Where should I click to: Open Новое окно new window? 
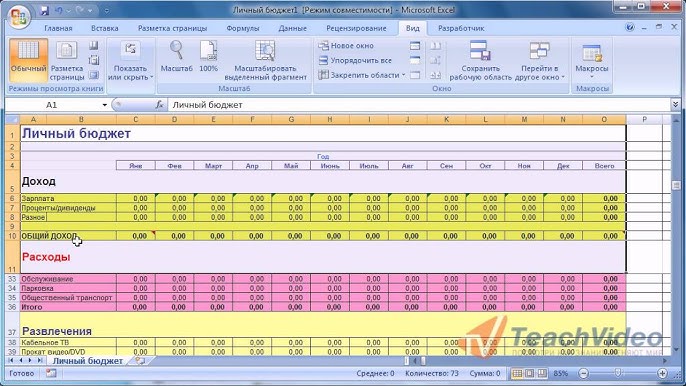point(346,46)
